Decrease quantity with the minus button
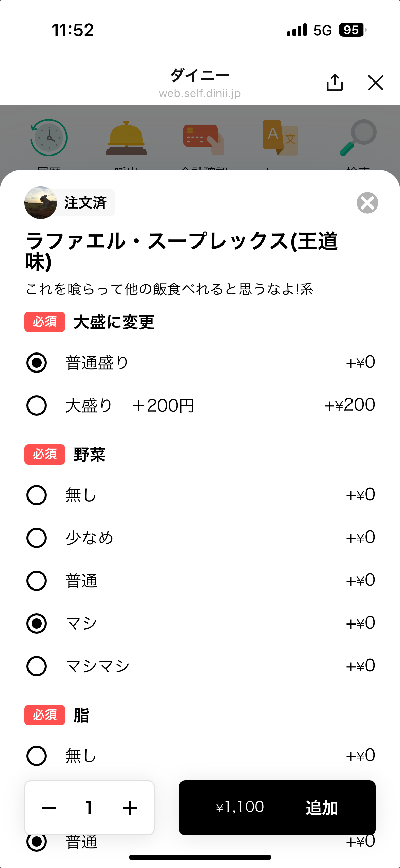The image size is (400, 868). [x=49, y=808]
